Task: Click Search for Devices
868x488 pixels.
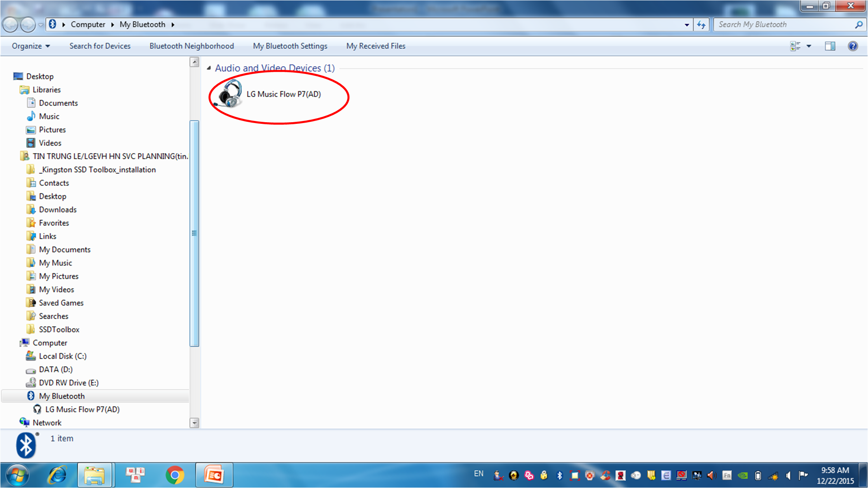Action: pos(100,46)
